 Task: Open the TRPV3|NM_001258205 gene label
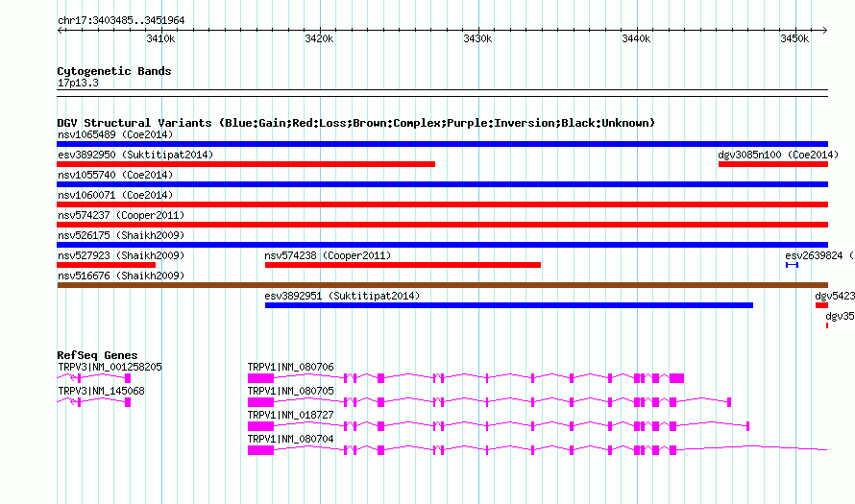[x=110, y=368]
